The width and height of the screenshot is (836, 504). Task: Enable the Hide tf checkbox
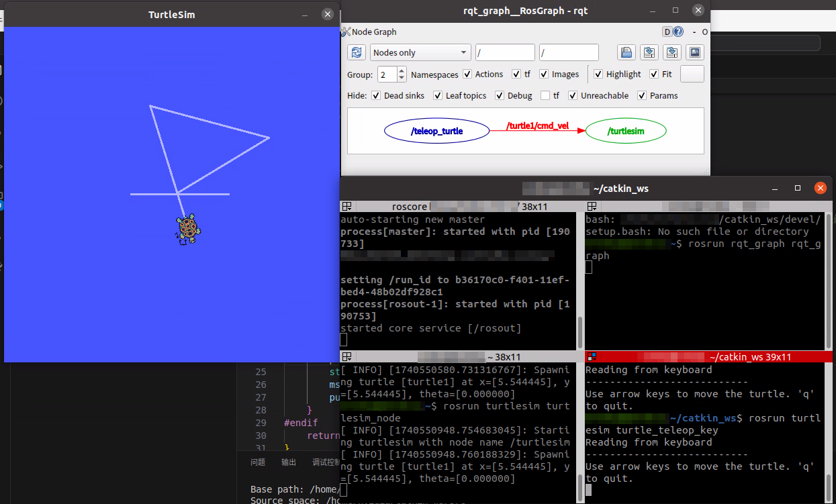point(545,96)
